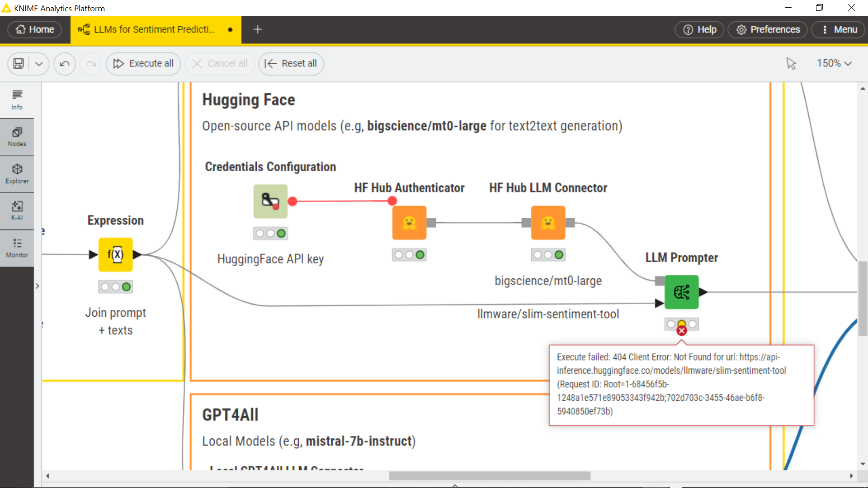Click the 'HuggingFace API key' node label
The width and height of the screenshot is (868, 488).
[270, 259]
